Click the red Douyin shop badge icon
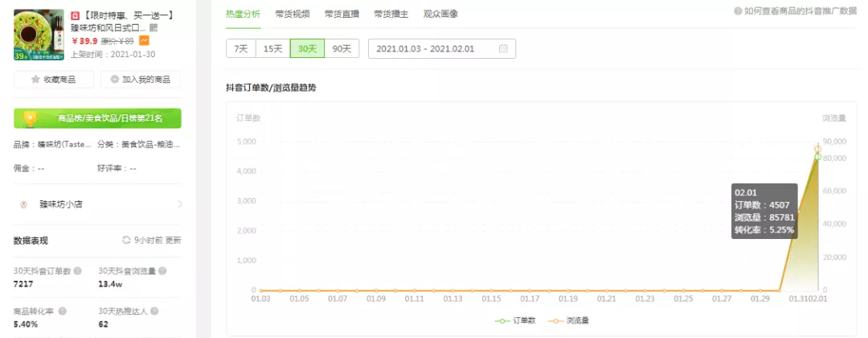This screenshot has height=338, width=868. coord(76,15)
